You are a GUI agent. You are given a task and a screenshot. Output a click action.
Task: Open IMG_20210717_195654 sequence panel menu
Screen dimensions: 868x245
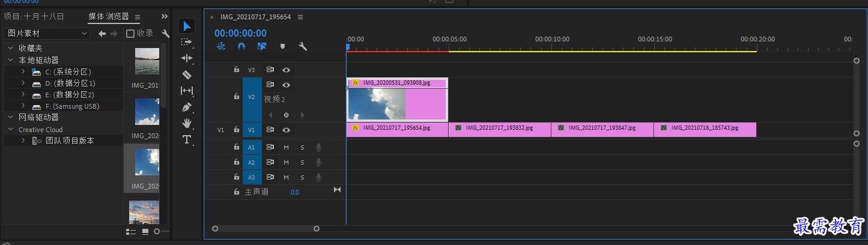tap(300, 17)
